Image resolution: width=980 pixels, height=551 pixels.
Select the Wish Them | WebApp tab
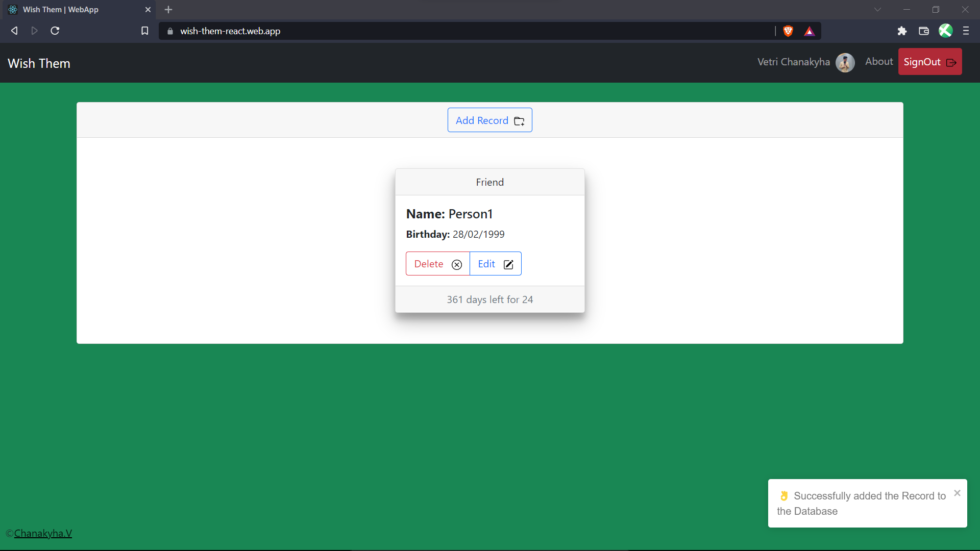click(x=80, y=10)
